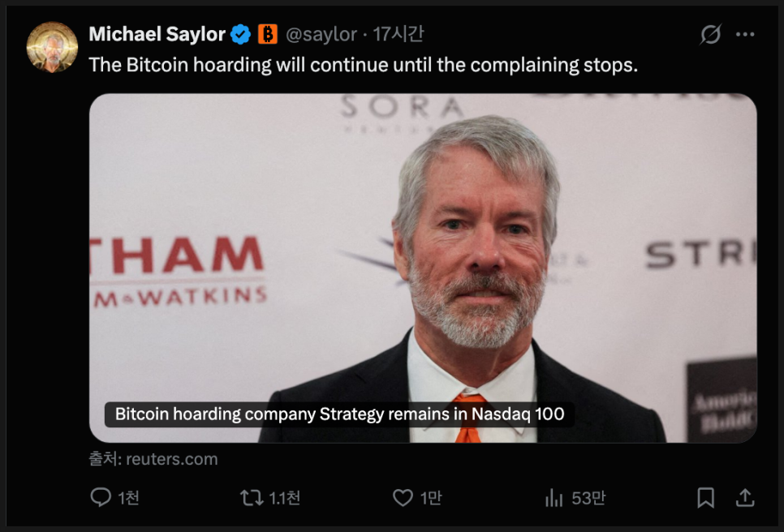Open the three-dot more options menu
This screenshot has height=532, width=784.
pyautogui.click(x=745, y=35)
